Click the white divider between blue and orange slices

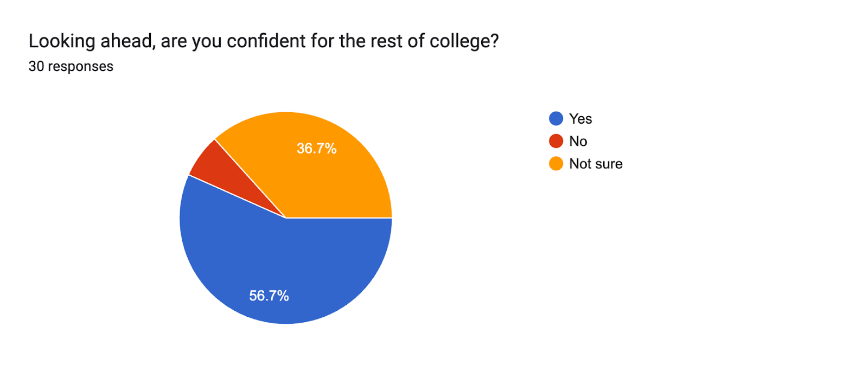(339, 218)
